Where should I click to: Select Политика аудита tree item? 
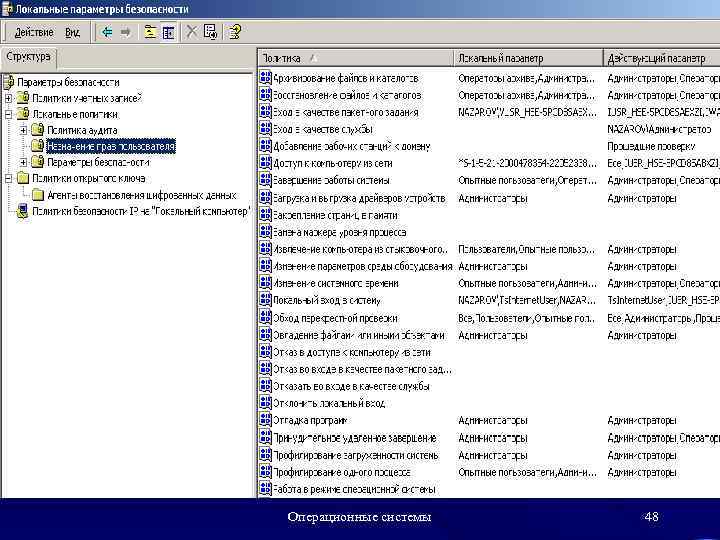point(82,130)
